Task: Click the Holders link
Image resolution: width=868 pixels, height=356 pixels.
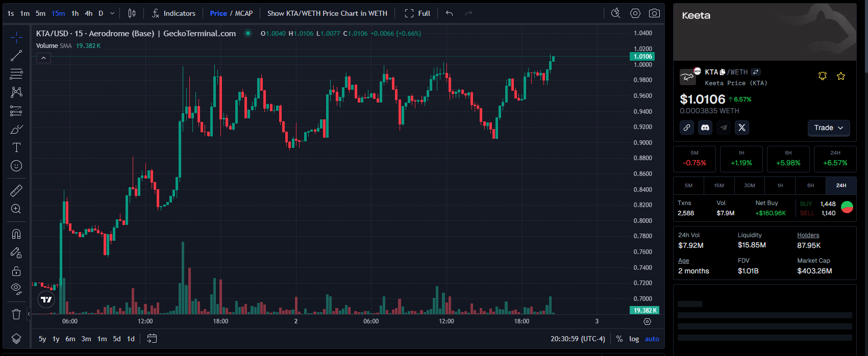Action: click(808, 235)
